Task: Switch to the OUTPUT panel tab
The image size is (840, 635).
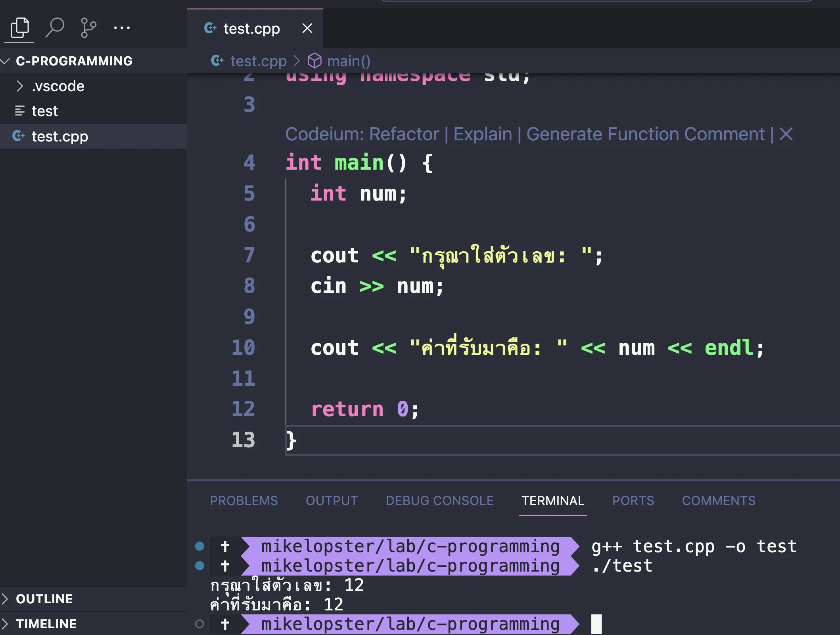Action: [332, 501]
